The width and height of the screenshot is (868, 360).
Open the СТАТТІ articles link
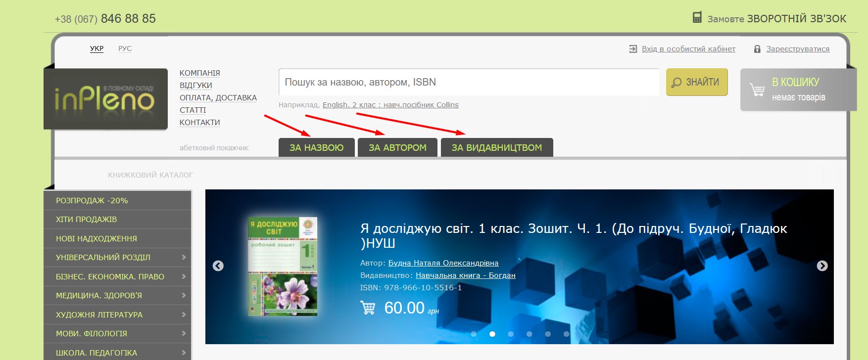(193, 110)
